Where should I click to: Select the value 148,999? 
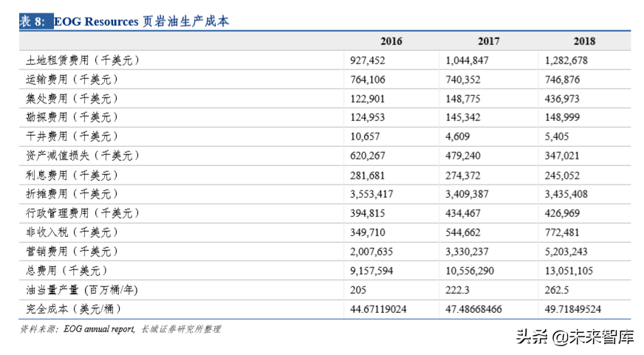562,117
